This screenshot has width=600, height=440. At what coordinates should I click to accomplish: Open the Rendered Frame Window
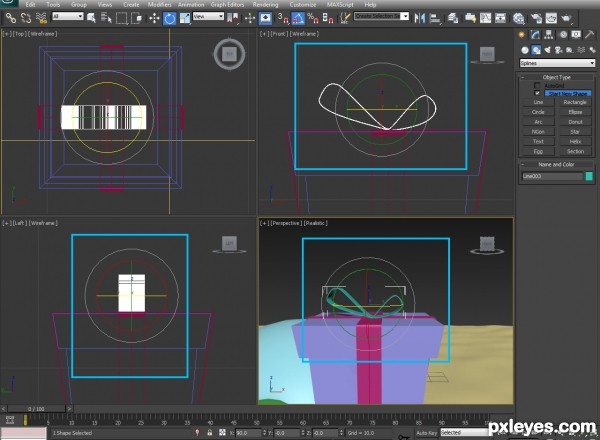coord(551,18)
